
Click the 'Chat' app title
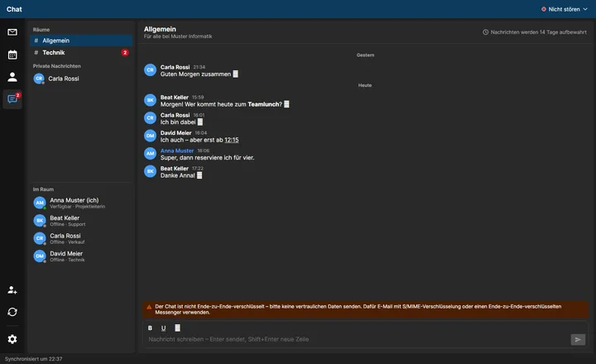(14, 9)
